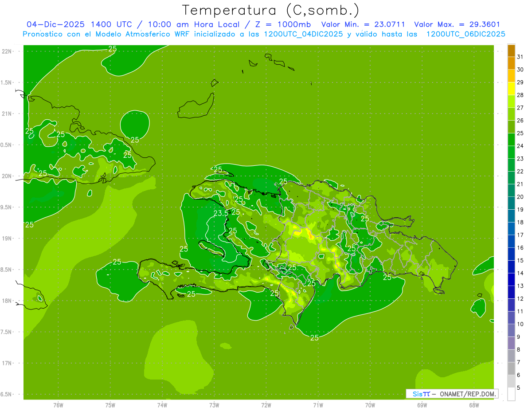Click the gray legend swatch between 6 and 7

point(511,368)
